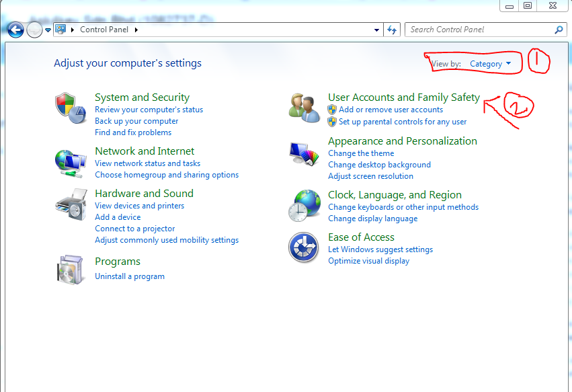
Task: Click Let Windows suggest settings
Action: coord(380,249)
